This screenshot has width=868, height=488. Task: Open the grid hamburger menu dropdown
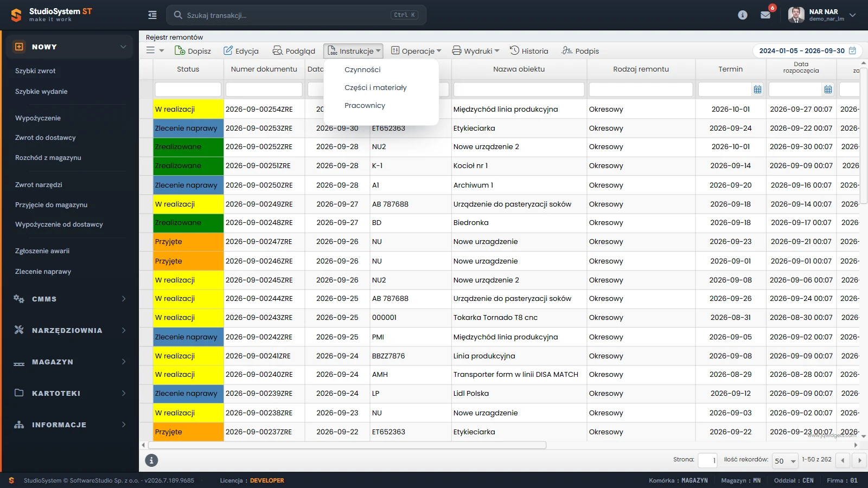(155, 50)
